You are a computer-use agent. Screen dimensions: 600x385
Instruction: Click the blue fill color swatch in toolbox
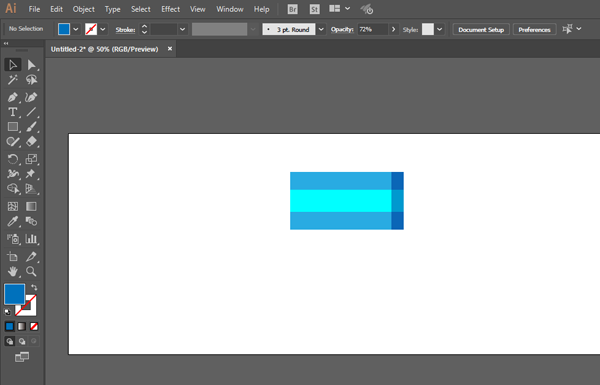[15, 294]
